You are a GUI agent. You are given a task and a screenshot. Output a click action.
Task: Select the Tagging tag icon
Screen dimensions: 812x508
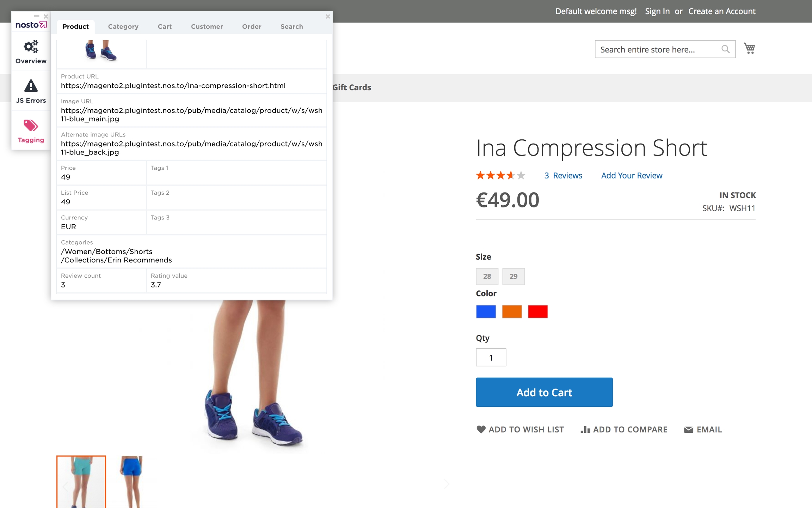click(x=31, y=125)
